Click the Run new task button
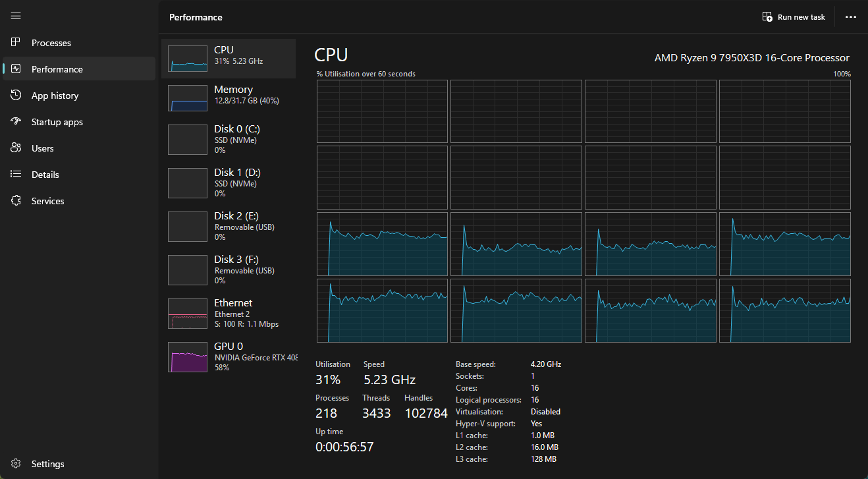The width and height of the screenshot is (868, 479). coord(794,17)
